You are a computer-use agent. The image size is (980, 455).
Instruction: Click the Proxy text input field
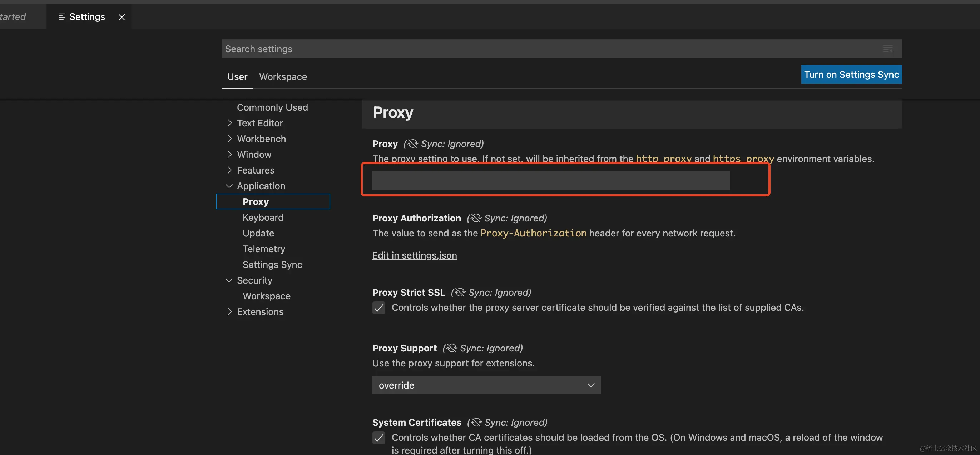pyautogui.click(x=550, y=181)
